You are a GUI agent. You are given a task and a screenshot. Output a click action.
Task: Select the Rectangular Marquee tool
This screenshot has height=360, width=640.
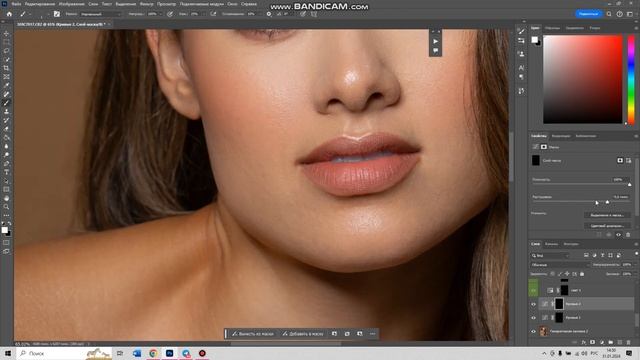6,42
